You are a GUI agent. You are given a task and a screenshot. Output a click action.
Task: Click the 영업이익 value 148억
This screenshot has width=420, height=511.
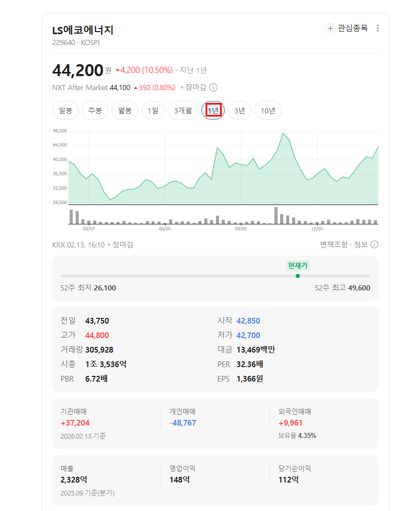tap(180, 480)
